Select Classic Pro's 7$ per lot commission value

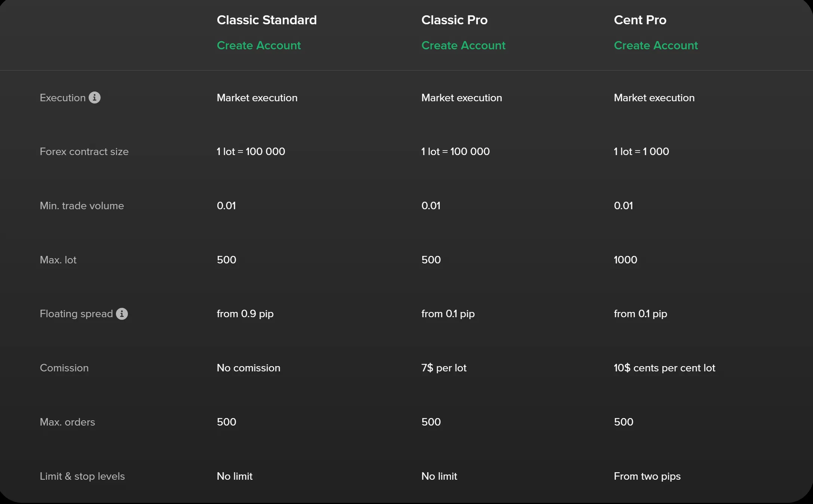tap(444, 368)
